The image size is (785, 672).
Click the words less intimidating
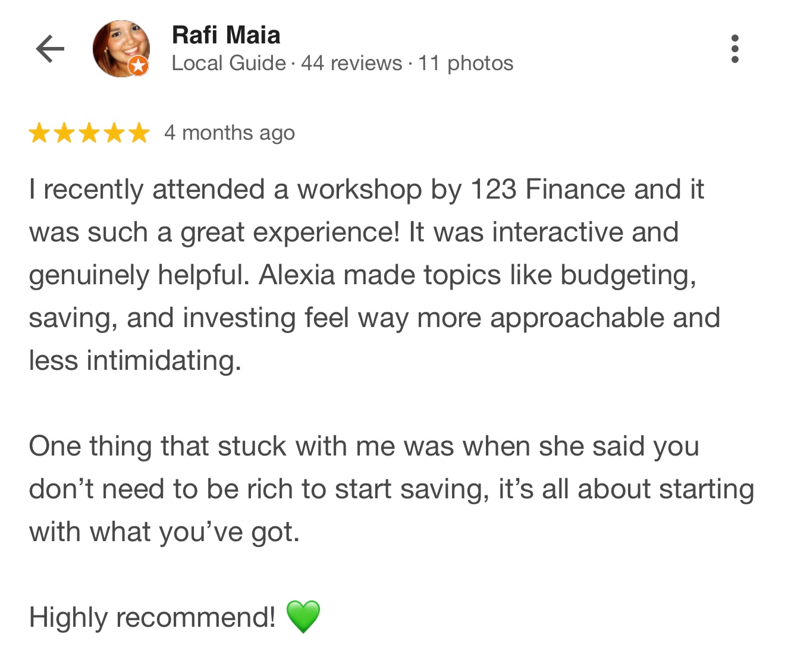(x=135, y=361)
